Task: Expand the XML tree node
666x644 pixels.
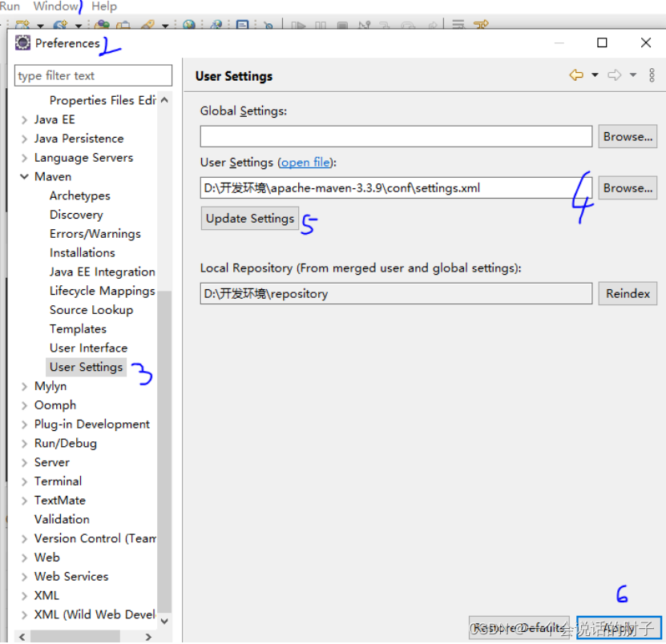Action: coord(24,596)
